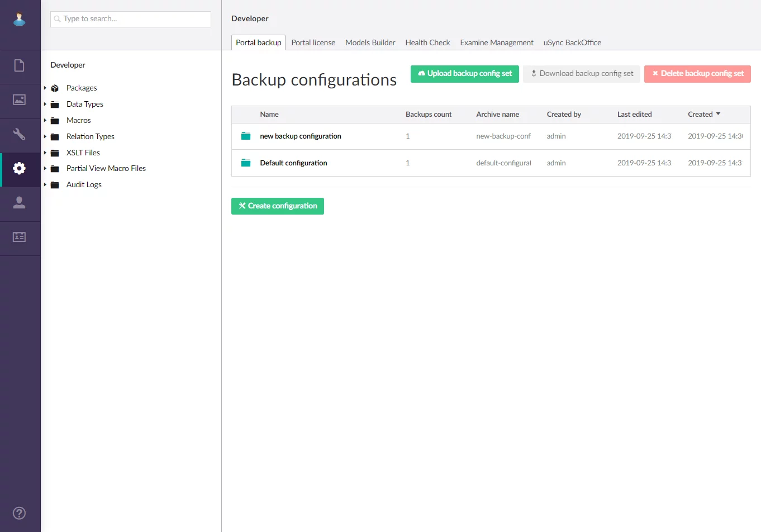761x532 pixels.
Task: Expand the Audit Logs tree arrow
Action: (45, 184)
